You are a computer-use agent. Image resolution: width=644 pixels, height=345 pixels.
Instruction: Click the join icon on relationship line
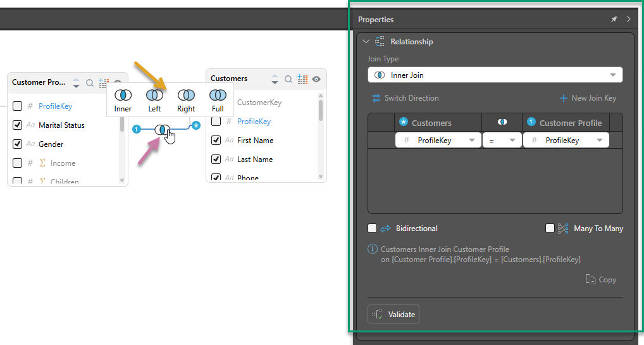(x=163, y=130)
